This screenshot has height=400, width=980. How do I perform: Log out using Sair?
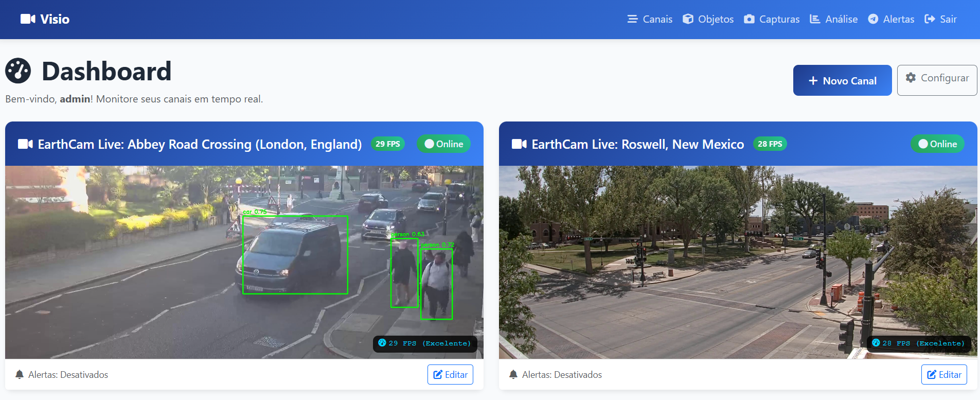(940, 19)
